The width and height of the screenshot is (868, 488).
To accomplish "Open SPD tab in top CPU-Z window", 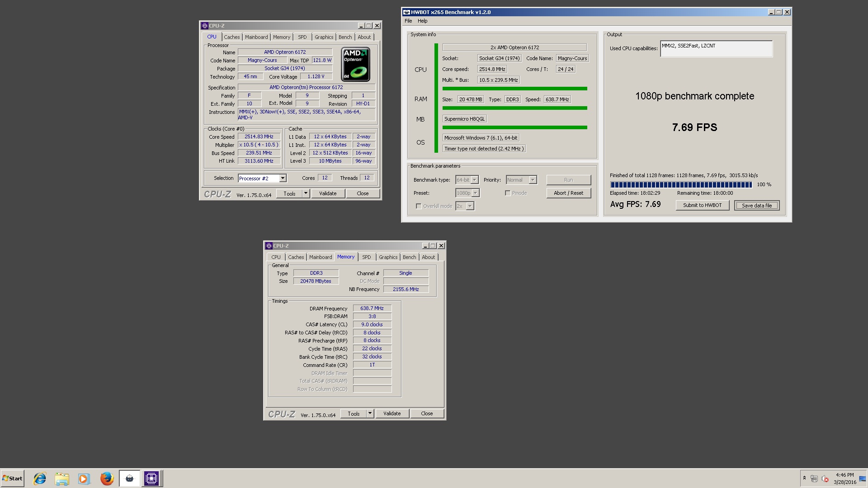I will pyautogui.click(x=302, y=37).
